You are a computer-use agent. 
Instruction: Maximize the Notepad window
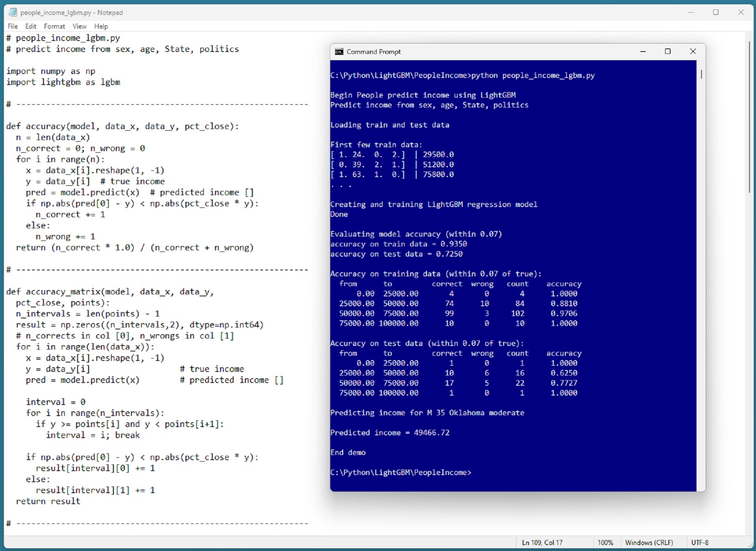point(716,12)
